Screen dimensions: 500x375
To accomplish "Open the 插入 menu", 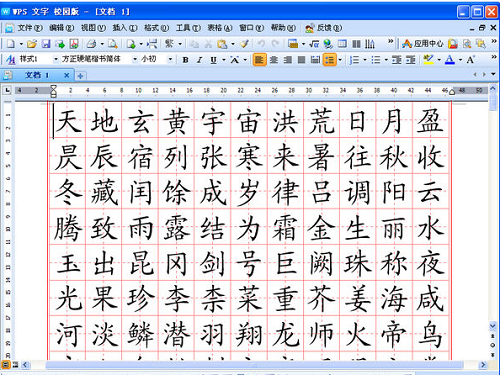I will point(125,28).
